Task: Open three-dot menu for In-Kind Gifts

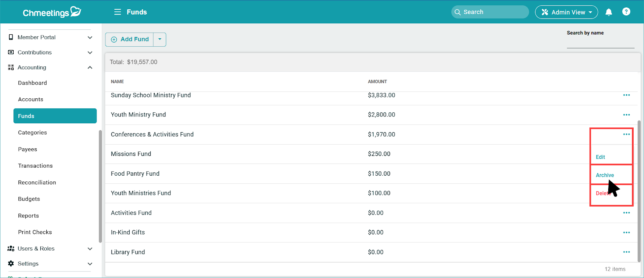Action: pos(626,232)
